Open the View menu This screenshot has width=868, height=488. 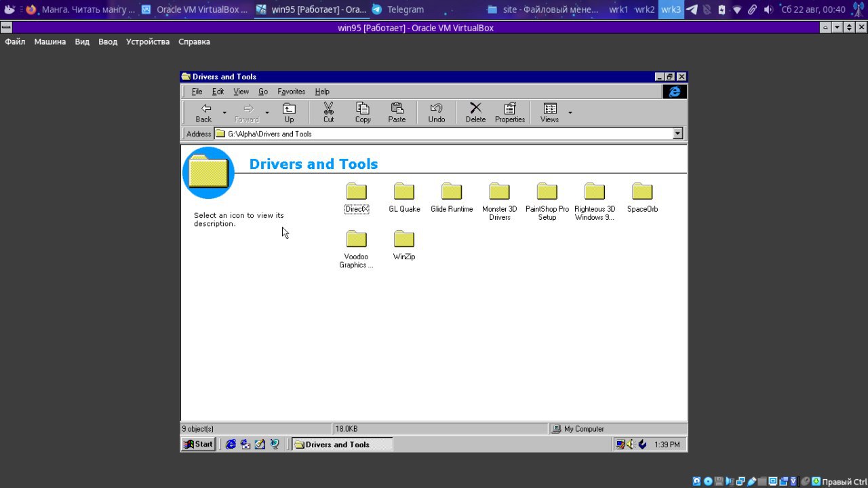(x=241, y=92)
